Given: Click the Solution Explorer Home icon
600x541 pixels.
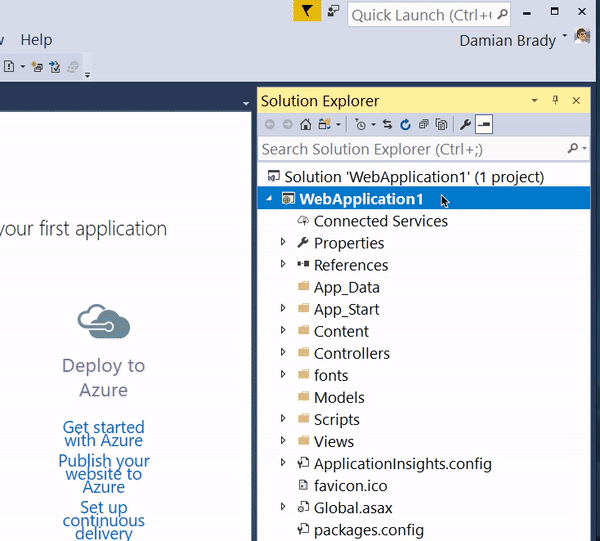Looking at the screenshot, I should pyautogui.click(x=305, y=124).
